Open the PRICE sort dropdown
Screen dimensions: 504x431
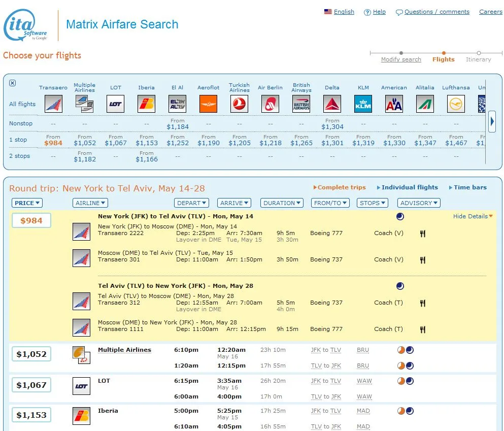click(x=27, y=203)
